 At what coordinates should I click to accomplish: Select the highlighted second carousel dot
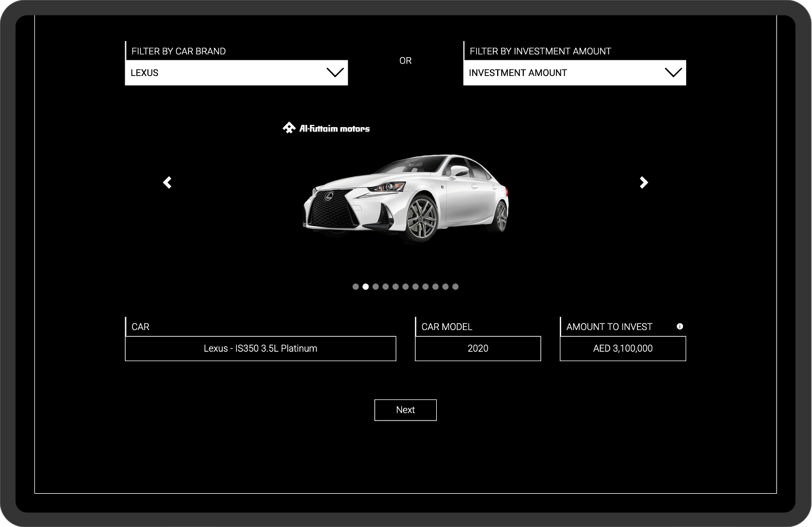[366, 287]
